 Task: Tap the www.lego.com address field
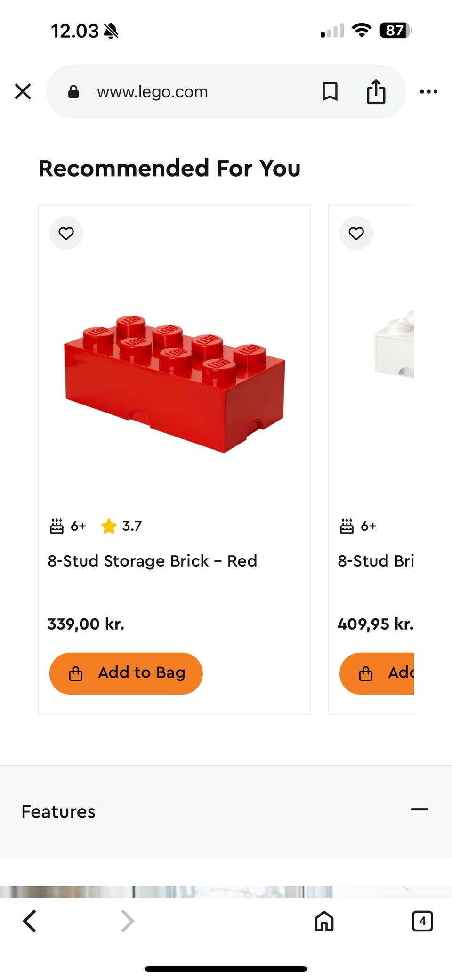point(188,91)
